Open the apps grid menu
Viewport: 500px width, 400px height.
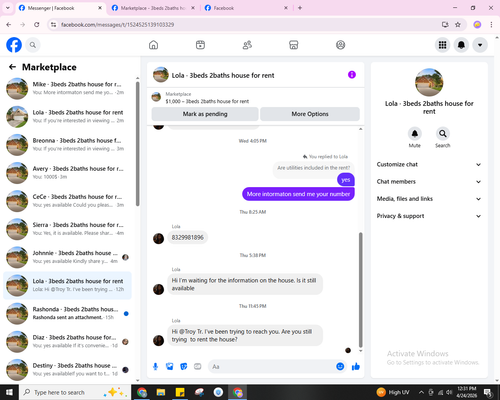tap(442, 45)
